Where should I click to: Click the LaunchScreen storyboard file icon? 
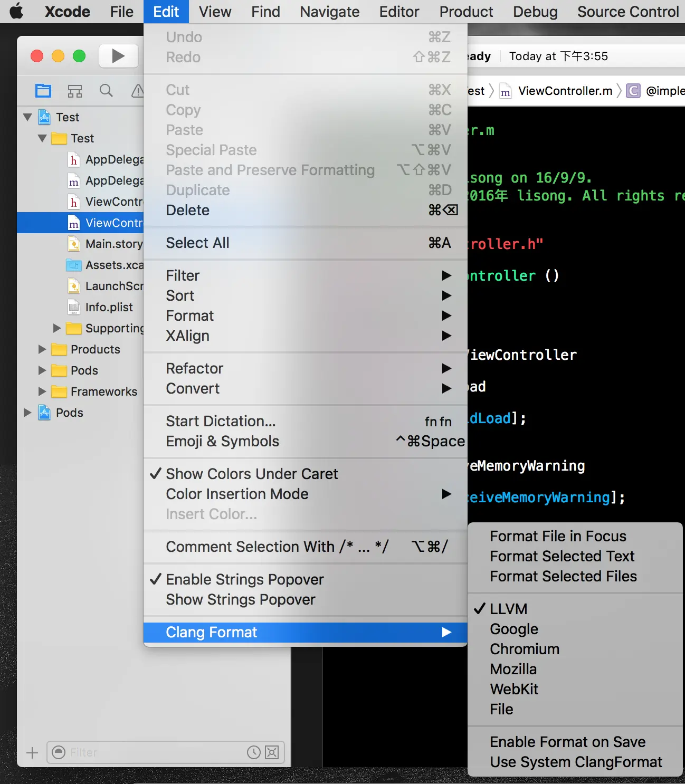click(74, 286)
